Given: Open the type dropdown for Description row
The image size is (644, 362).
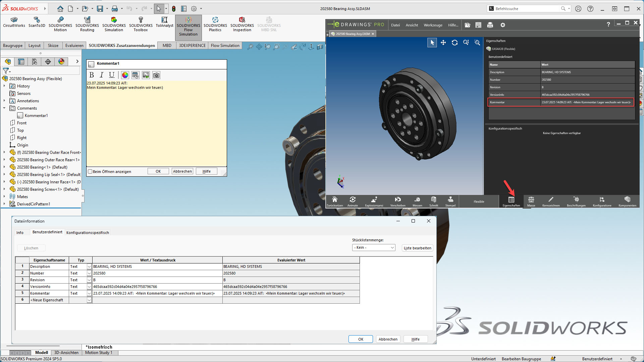Looking at the screenshot, I should (89, 267).
